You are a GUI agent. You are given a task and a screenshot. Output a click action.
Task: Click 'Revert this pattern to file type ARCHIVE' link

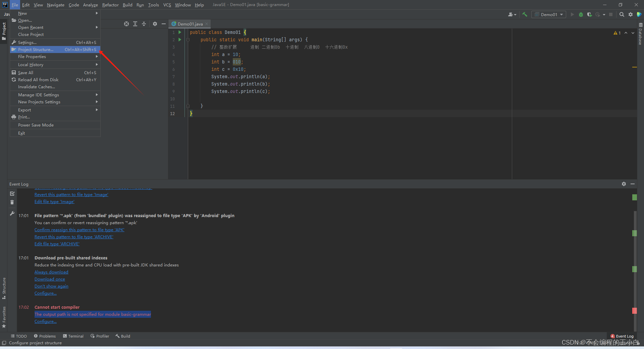click(x=74, y=237)
